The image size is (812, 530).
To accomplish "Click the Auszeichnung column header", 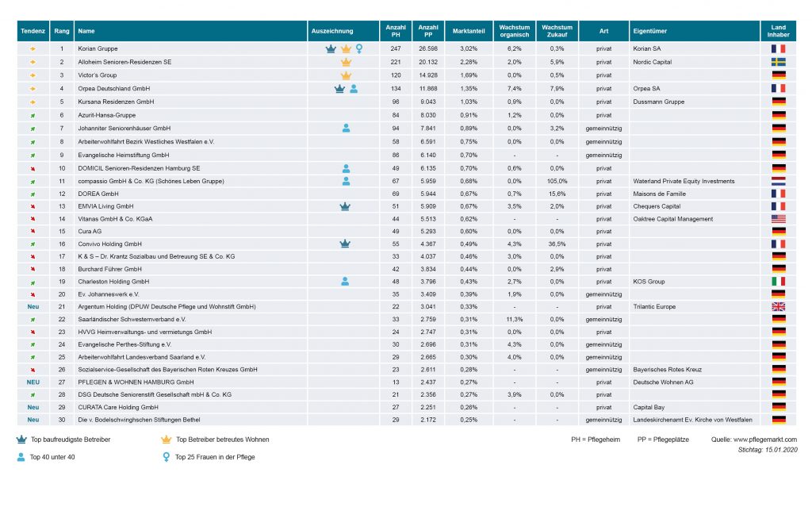I will [343, 31].
